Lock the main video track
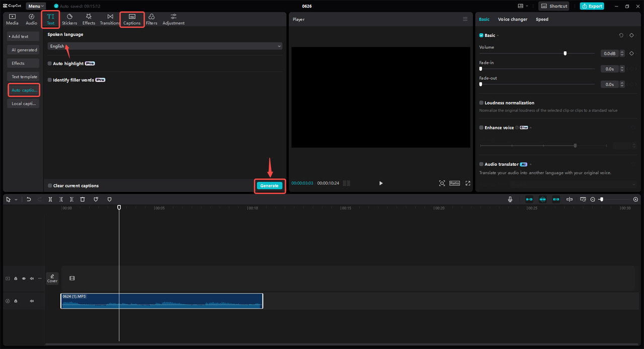Screen dimensions: 644x349 coord(16,278)
